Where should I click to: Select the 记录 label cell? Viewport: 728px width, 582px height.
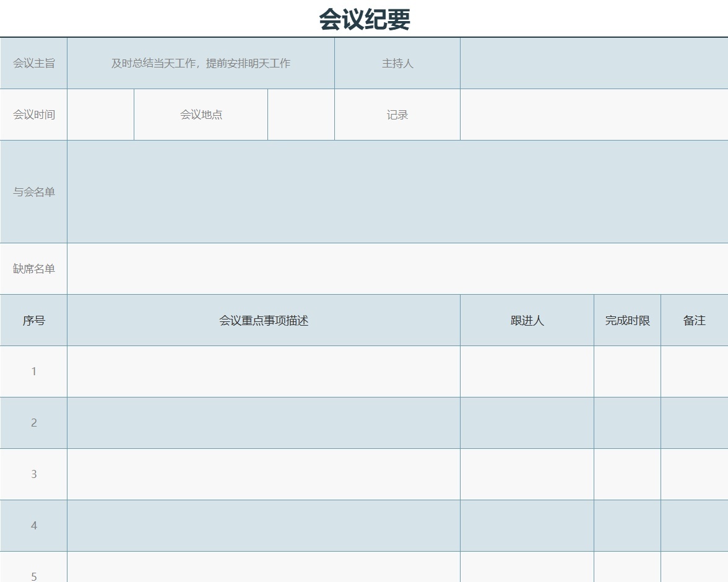(x=397, y=115)
